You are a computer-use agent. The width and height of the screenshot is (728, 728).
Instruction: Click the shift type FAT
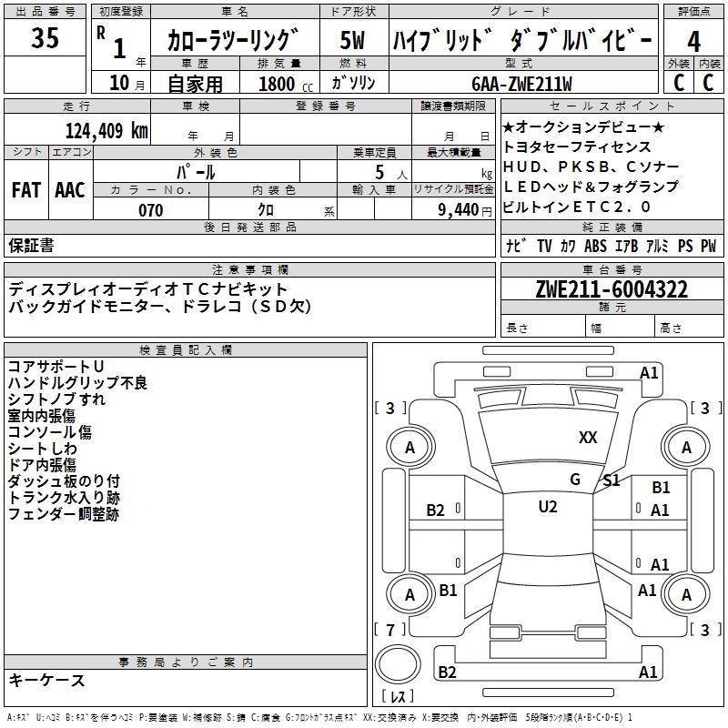26,190
